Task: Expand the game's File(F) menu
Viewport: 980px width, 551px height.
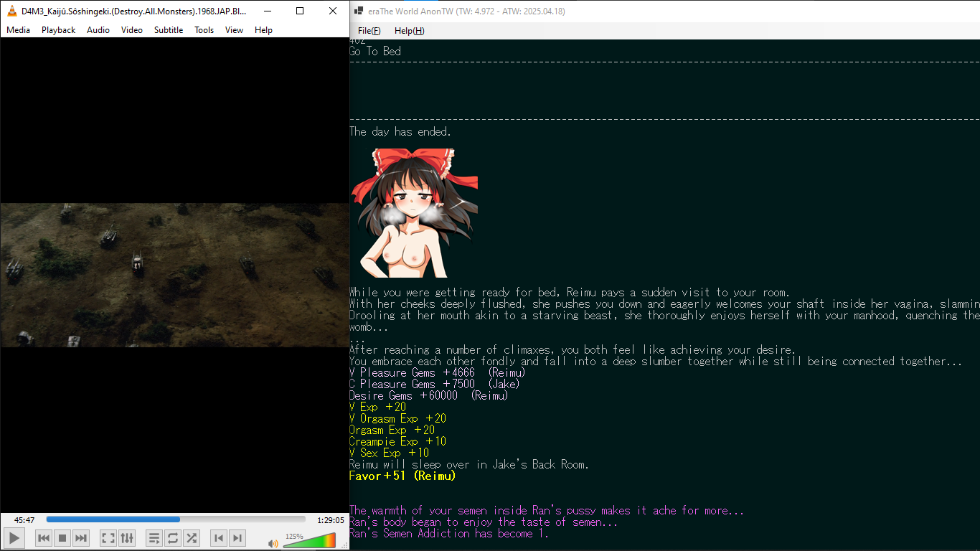Action: pyautogui.click(x=369, y=31)
